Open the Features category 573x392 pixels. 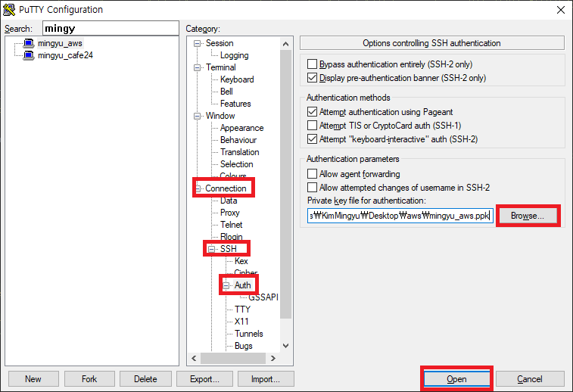(x=235, y=104)
